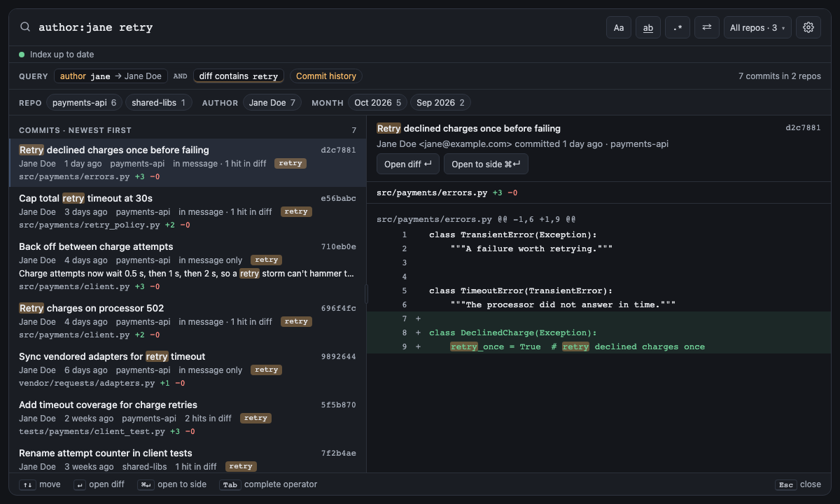Click the author jane query chip
The width and height of the screenshot is (840, 504).
point(111,76)
